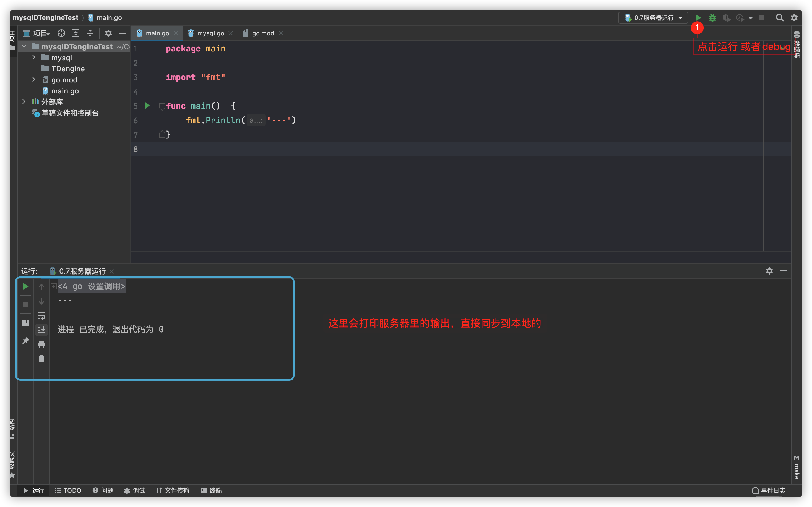This screenshot has width=812, height=507.
Task: Click the run gutter arrow beside func main
Action: click(x=147, y=106)
